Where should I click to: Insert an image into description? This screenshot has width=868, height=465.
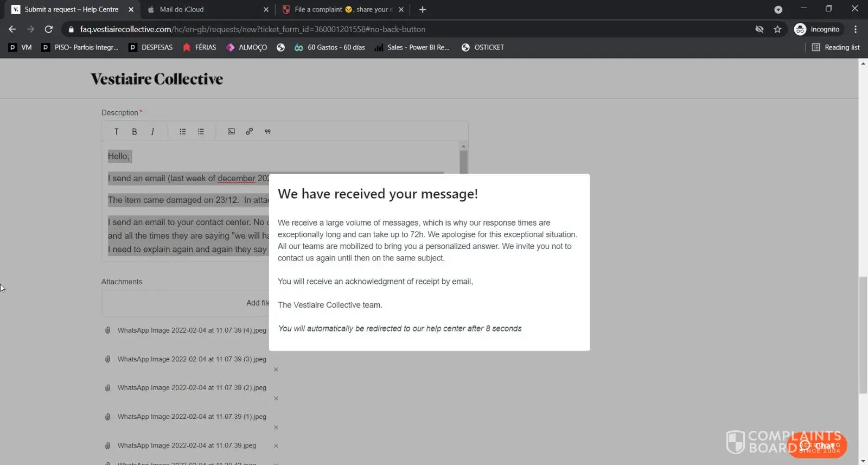coord(231,131)
